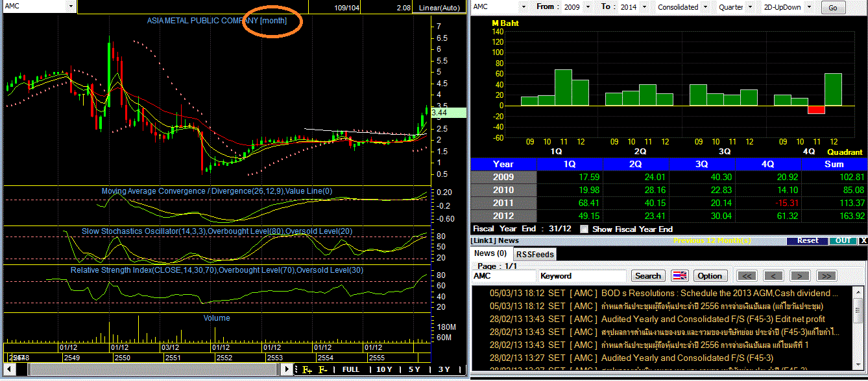Click the news Search button
The height and width of the screenshot is (381, 868).
[x=647, y=276]
